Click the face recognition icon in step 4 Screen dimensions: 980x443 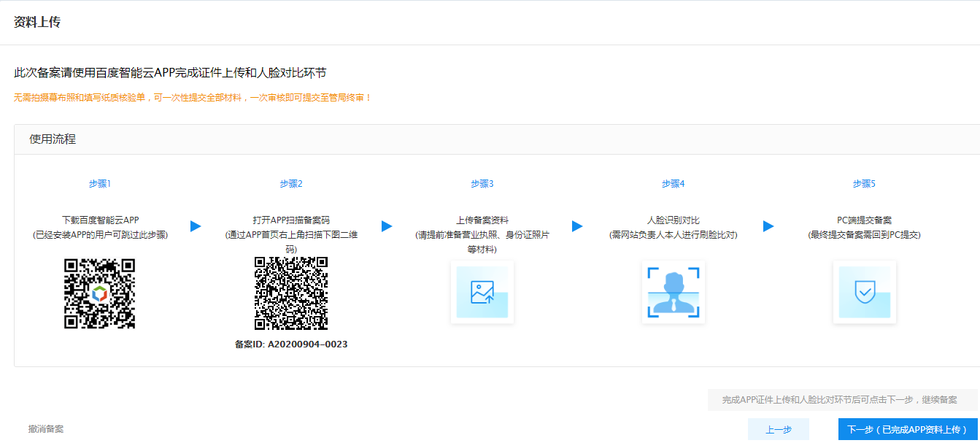pyautogui.click(x=673, y=292)
